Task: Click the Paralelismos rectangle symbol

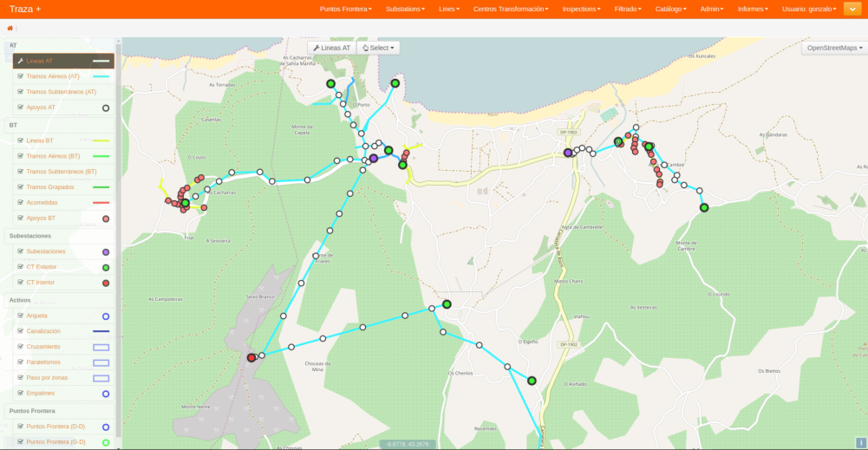Action: click(101, 362)
